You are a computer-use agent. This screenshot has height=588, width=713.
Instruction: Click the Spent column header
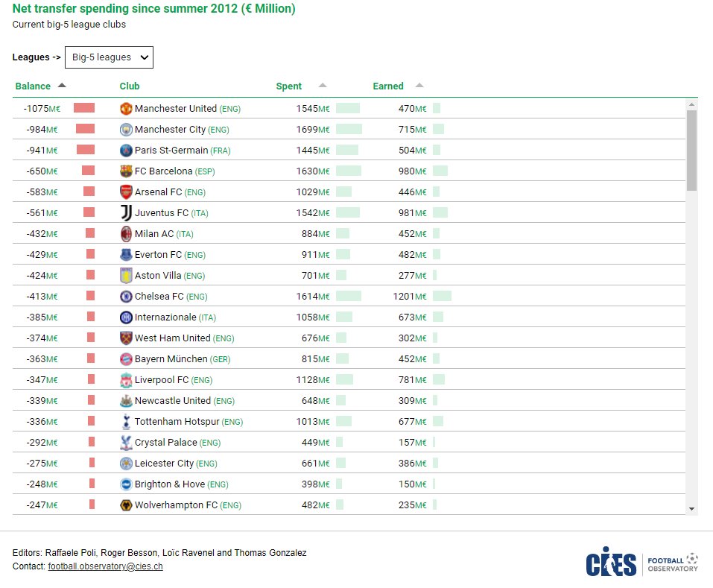289,86
